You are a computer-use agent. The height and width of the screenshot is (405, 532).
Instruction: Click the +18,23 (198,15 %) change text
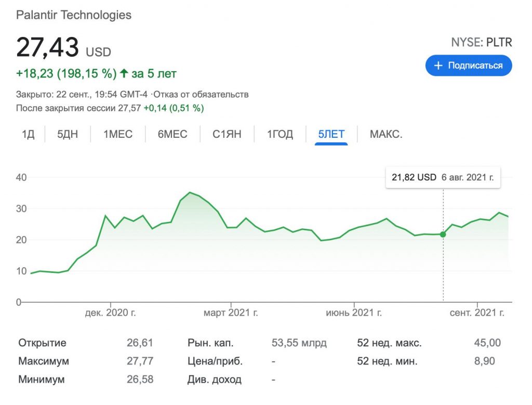pos(66,74)
